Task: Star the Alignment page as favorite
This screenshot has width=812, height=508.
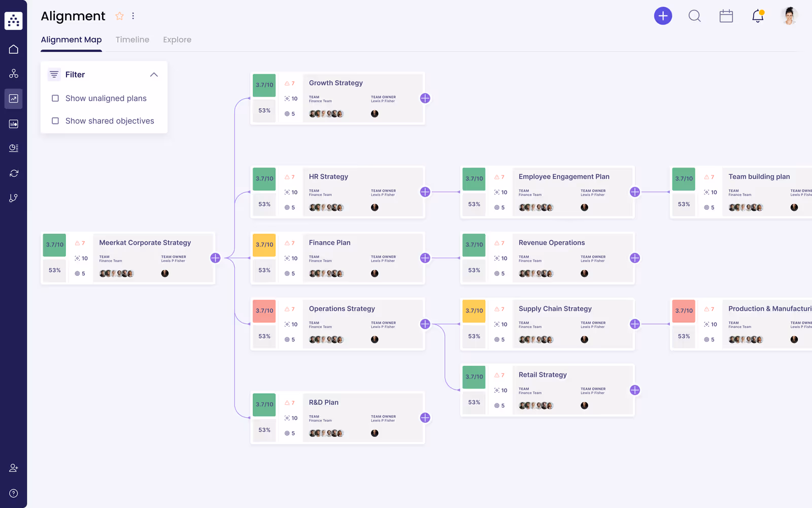Action: tap(119, 16)
